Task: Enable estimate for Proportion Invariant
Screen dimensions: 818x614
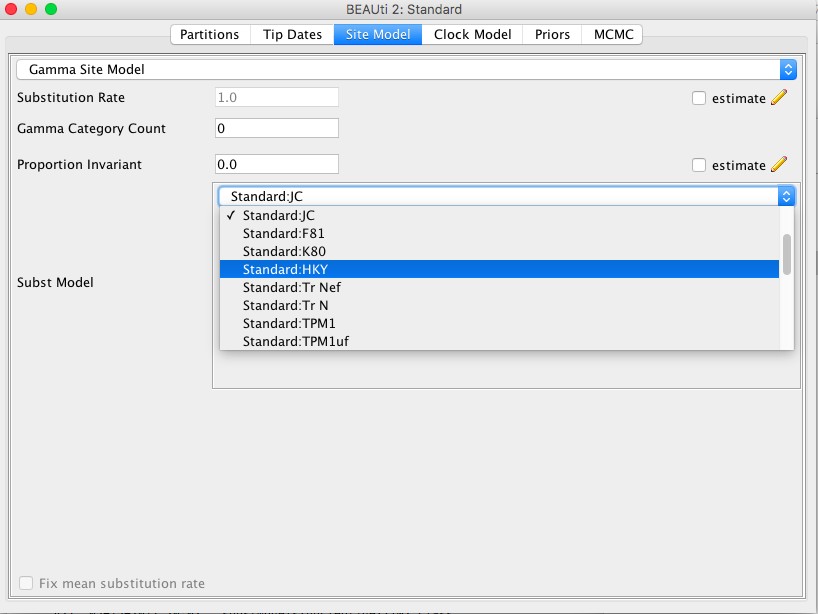Action: pos(699,165)
